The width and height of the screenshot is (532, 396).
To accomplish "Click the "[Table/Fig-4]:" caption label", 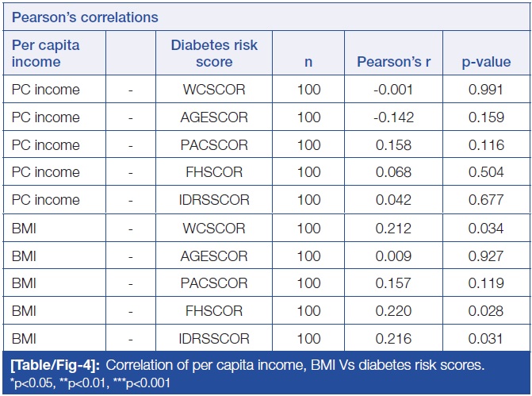I will (x=55, y=365).
